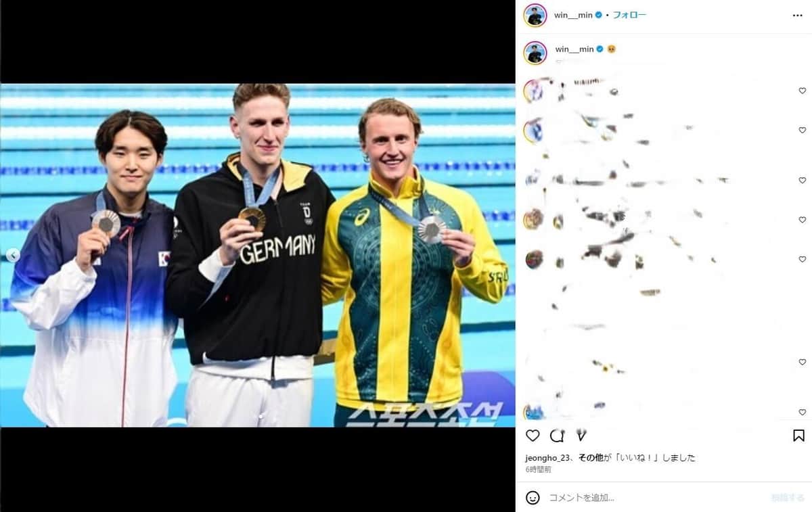
Task: Open the comment bubble icon
Action: pyautogui.click(x=557, y=436)
